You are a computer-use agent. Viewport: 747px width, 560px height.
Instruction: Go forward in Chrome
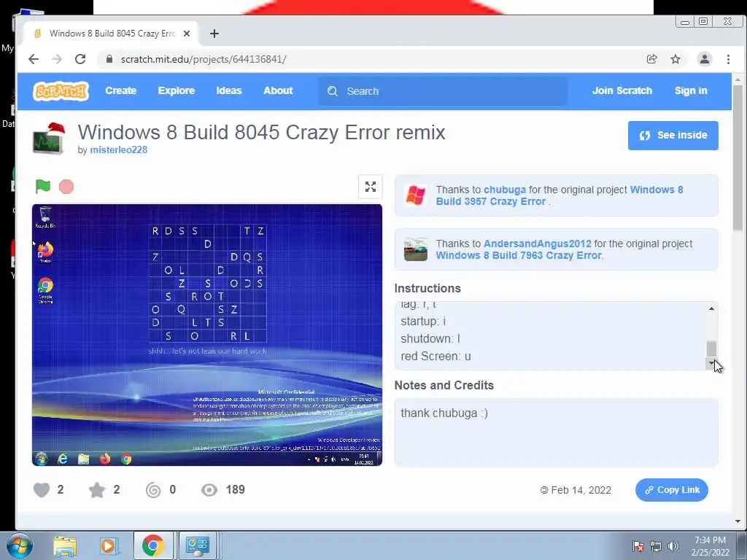point(57,59)
